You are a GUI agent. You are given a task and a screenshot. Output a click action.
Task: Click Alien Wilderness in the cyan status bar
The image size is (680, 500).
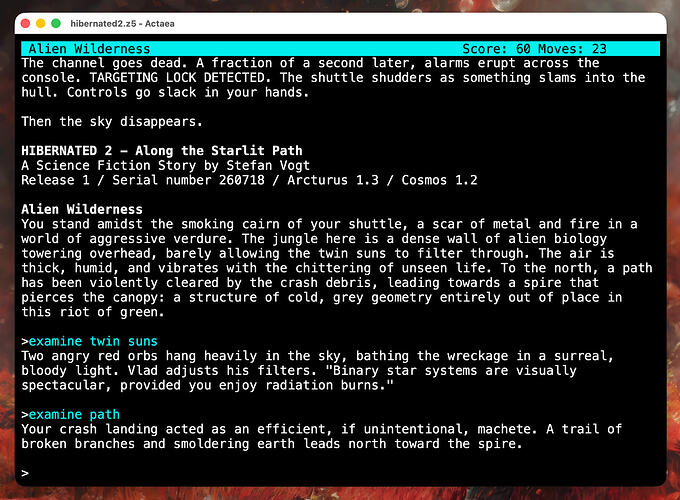89,49
